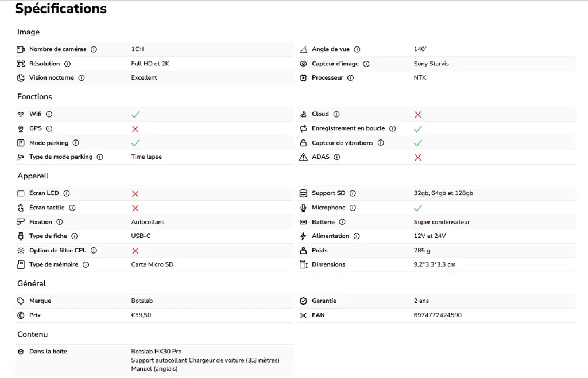Click the info icon next to Nombre de caméras
This screenshot has width=588, height=378.
(94, 49)
